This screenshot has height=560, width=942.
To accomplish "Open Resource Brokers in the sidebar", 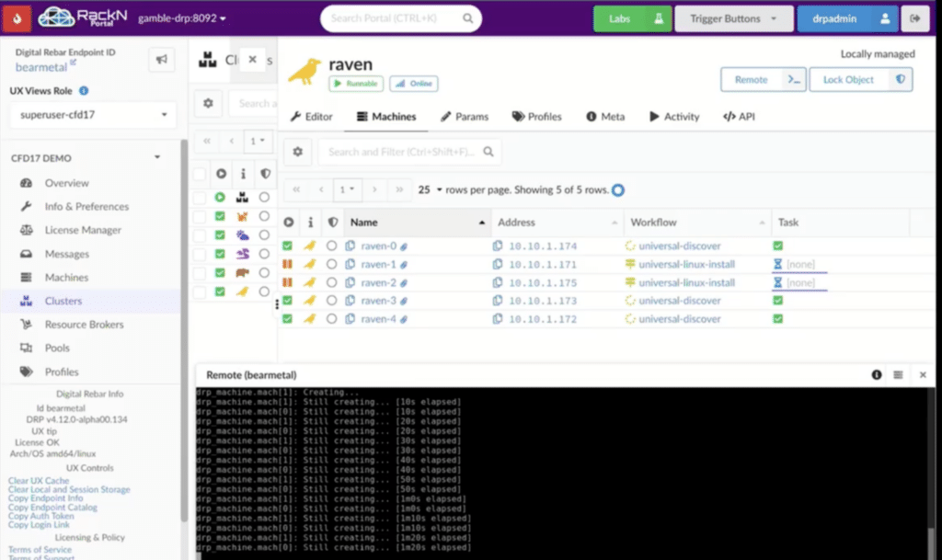I will [84, 325].
